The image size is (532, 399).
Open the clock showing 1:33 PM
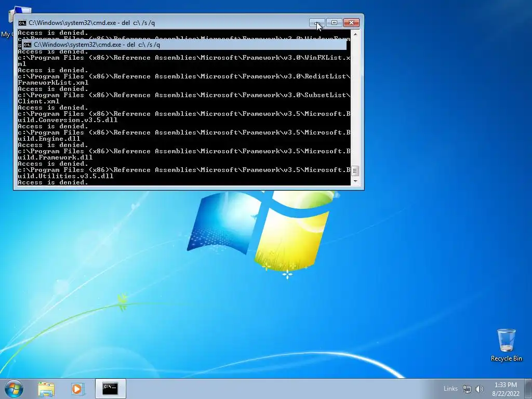click(506, 385)
